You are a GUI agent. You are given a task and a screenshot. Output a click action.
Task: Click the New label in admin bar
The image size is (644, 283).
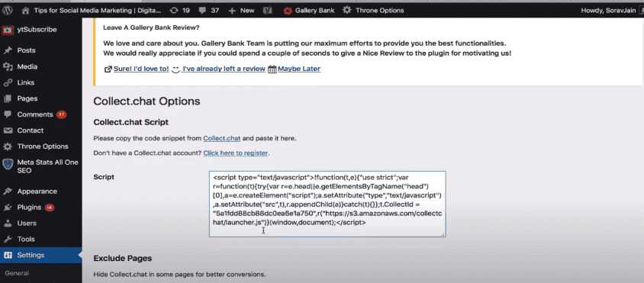(247, 11)
